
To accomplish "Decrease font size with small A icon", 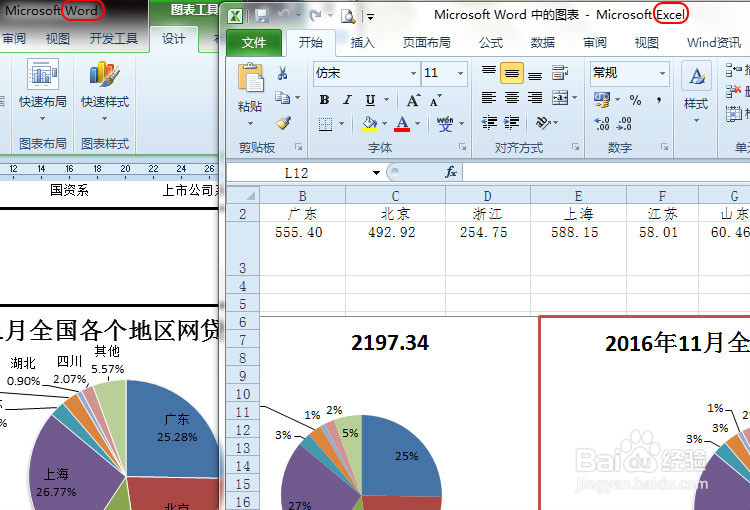I will (435, 101).
